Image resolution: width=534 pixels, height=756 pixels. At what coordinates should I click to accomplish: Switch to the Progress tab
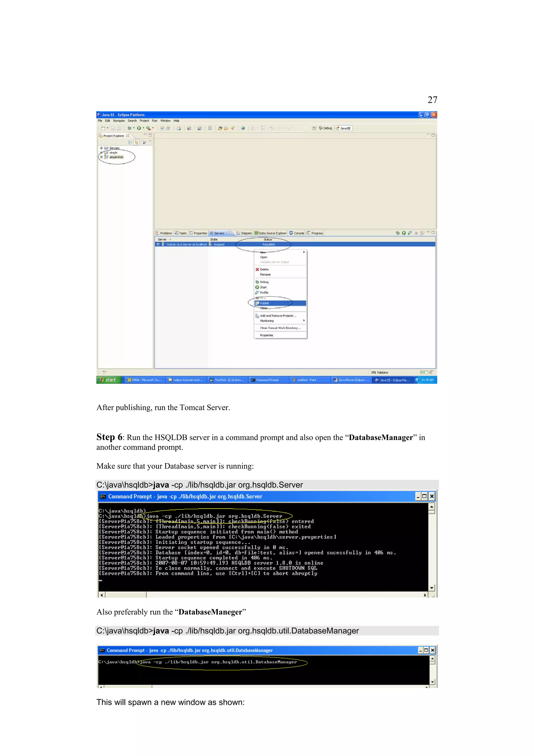315,233
